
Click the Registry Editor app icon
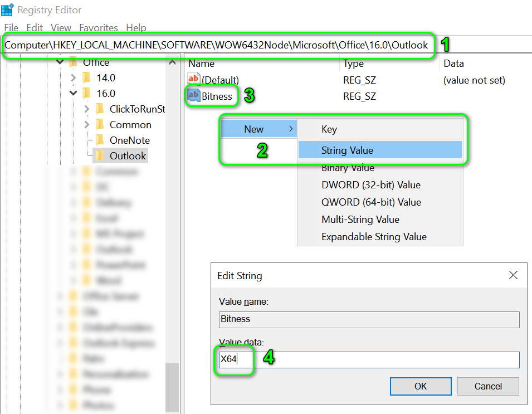pos(7,9)
